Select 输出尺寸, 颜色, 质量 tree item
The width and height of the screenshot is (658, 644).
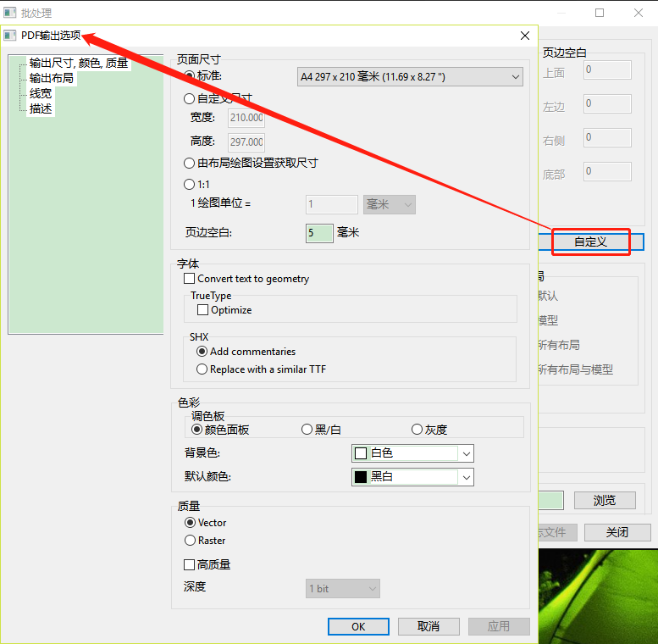(79, 63)
